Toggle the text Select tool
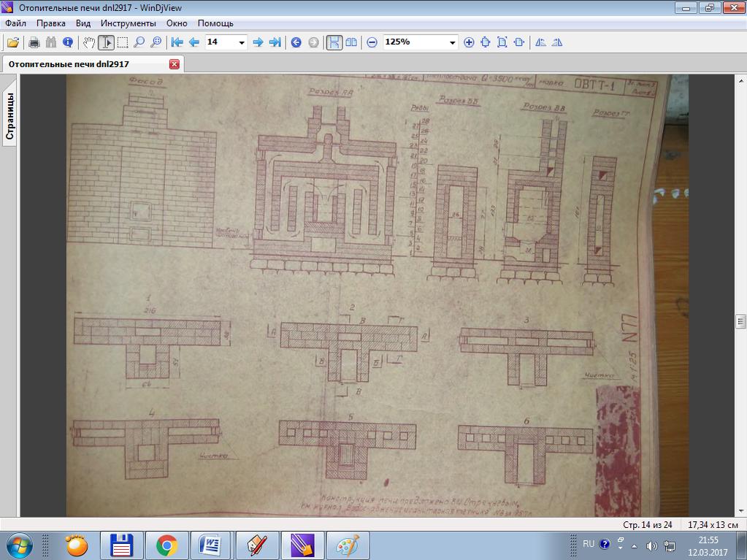This screenshot has width=747, height=560. [106, 42]
